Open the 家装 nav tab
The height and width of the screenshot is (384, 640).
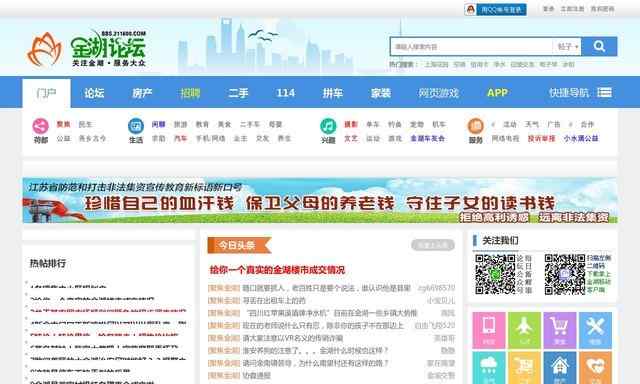click(381, 93)
